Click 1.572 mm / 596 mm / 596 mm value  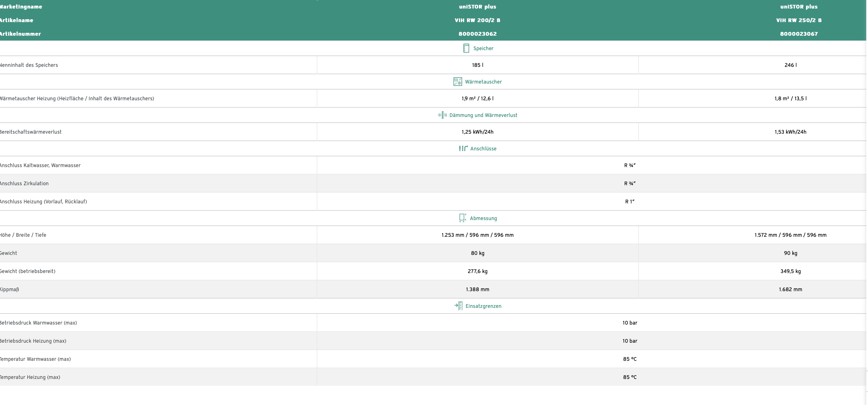790,235
